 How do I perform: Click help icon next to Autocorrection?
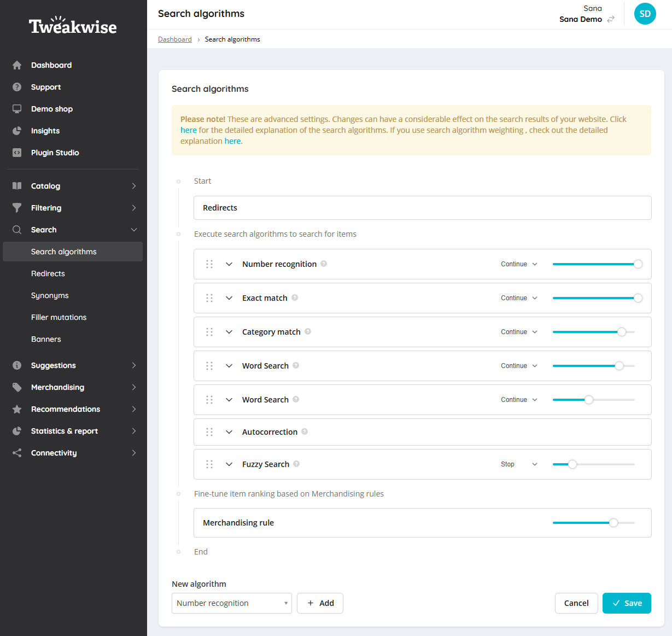(x=305, y=431)
